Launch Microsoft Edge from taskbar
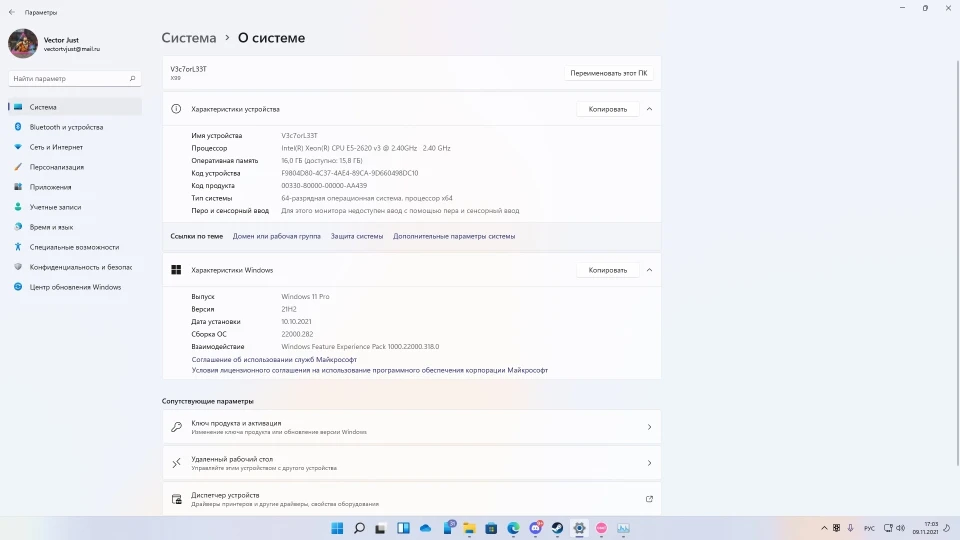Image resolution: width=960 pixels, height=540 pixels. click(x=513, y=528)
